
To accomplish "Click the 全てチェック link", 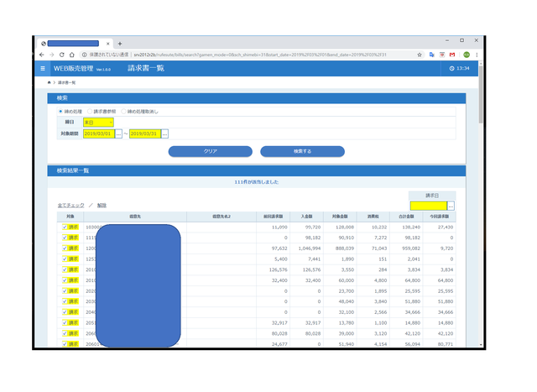I will tap(70, 206).
